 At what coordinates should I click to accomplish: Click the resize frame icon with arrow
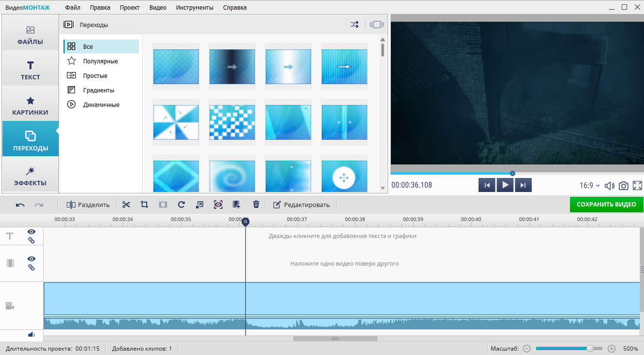[x=199, y=205]
